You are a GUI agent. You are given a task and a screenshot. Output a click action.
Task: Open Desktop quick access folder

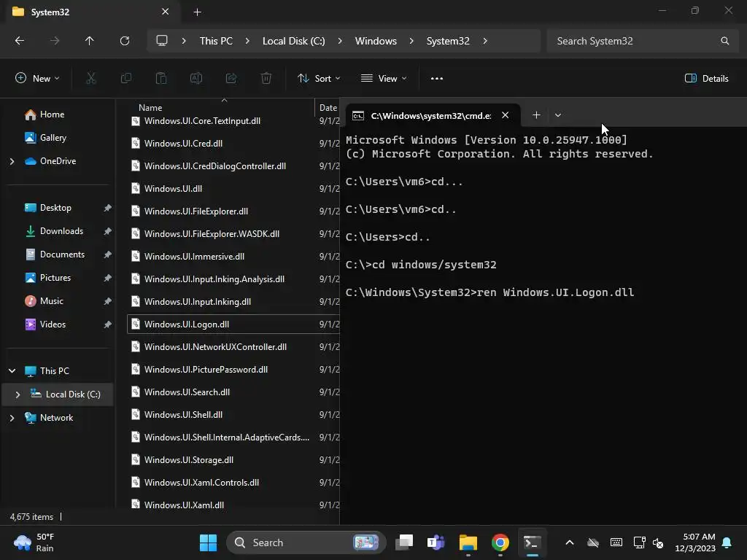pos(55,208)
